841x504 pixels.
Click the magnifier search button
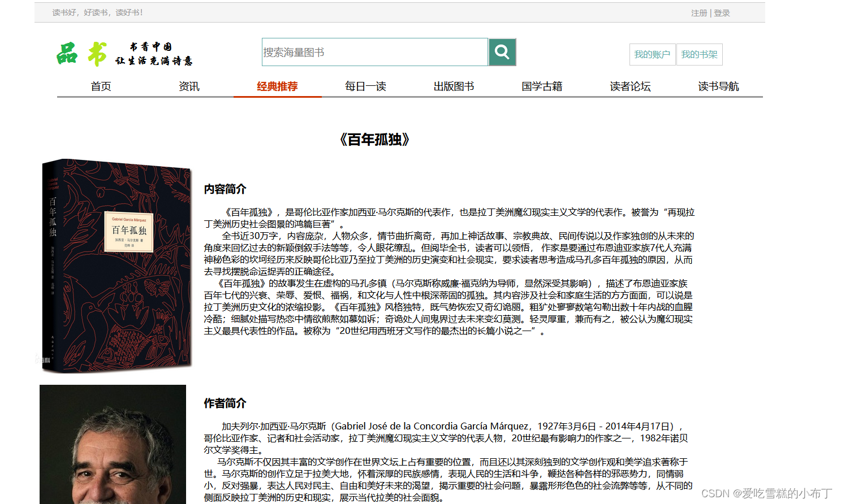point(502,52)
